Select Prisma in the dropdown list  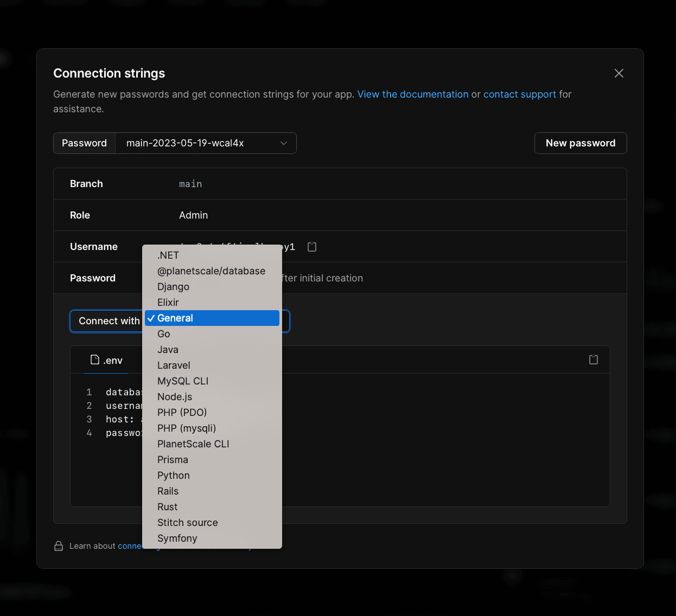[212, 460]
